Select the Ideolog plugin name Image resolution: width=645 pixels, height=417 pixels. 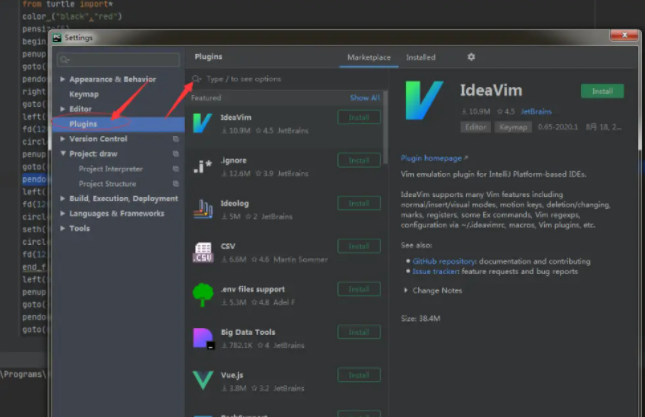[234, 204]
